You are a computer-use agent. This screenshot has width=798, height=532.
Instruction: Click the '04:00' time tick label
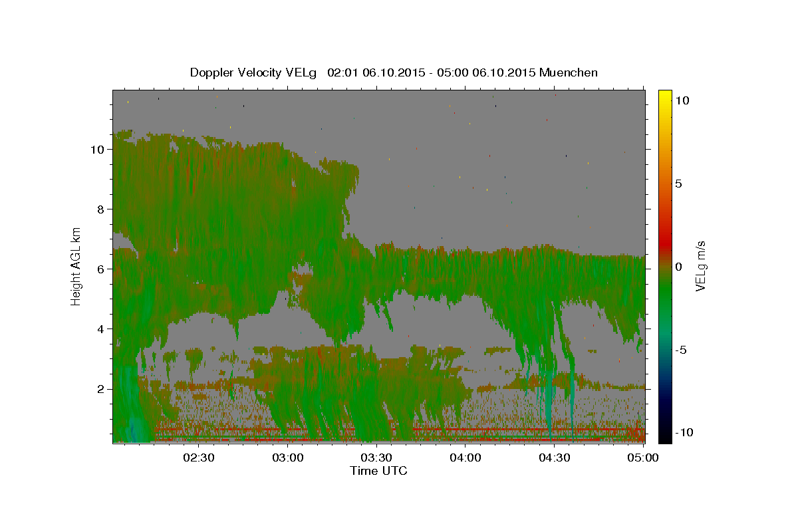pos(465,458)
